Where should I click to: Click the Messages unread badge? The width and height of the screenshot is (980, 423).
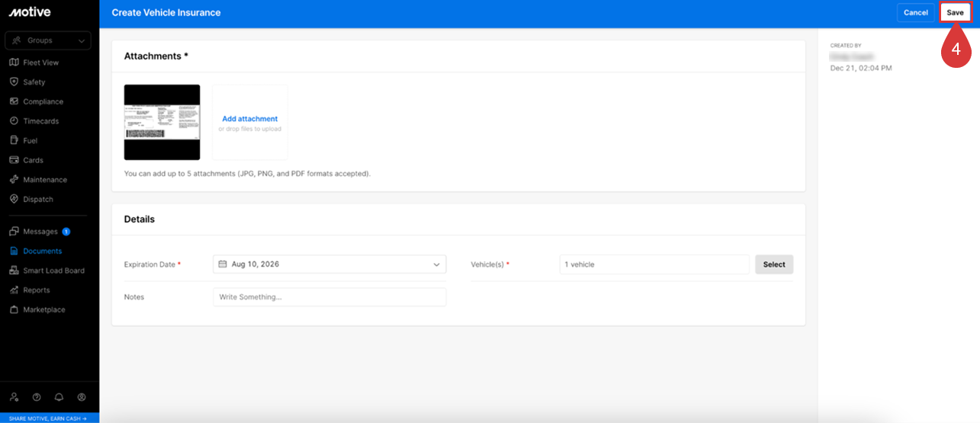(x=66, y=232)
